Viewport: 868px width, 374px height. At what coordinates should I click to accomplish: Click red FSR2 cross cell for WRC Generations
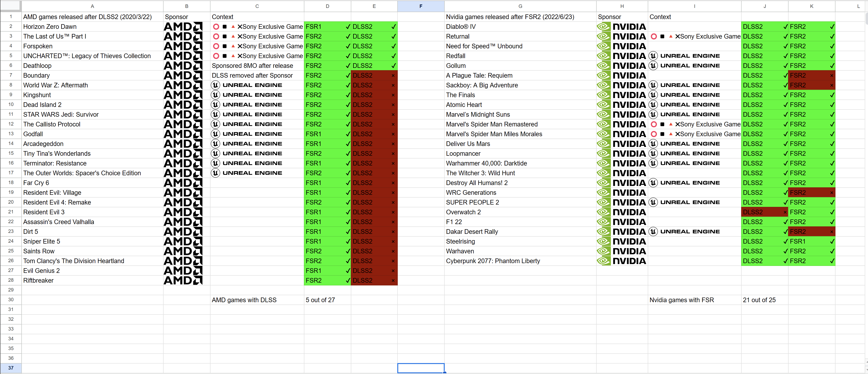811,192
